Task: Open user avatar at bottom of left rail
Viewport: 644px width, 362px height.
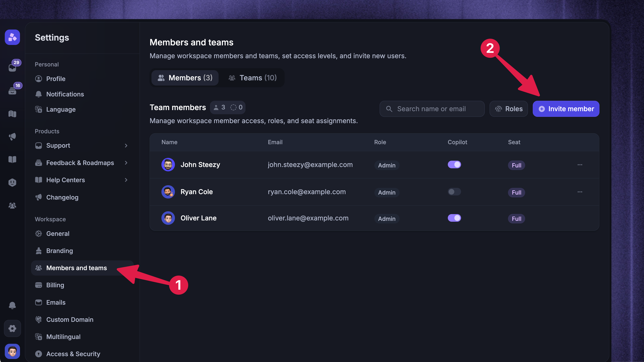Action: pos(12,351)
